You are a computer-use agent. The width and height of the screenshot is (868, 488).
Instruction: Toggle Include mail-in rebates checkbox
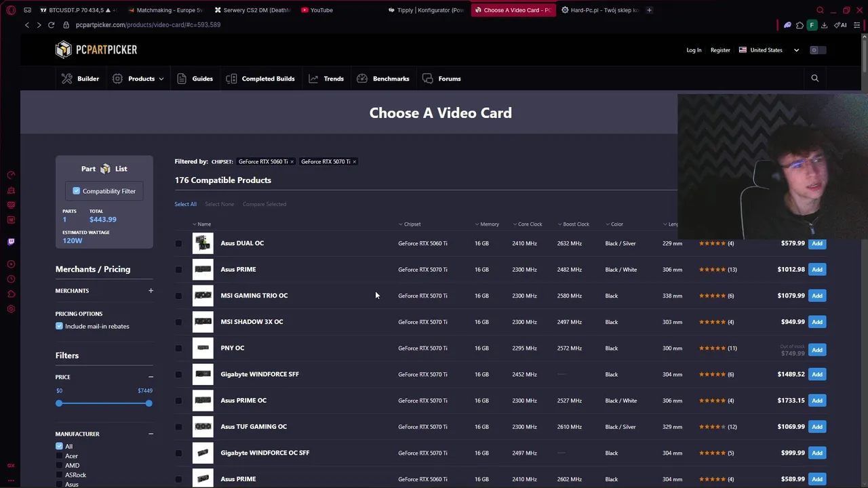coord(59,326)
